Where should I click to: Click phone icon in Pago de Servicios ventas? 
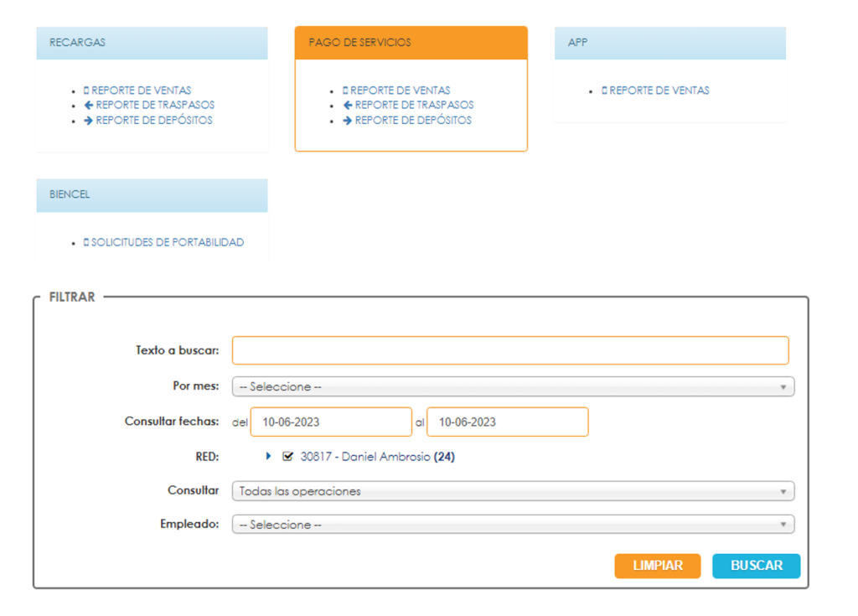pos(345,91)
